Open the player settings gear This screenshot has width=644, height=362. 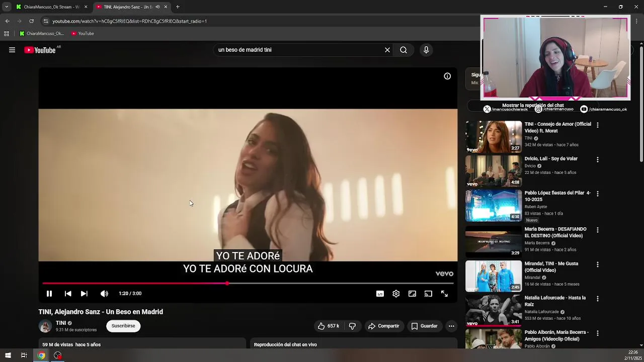[x=396, y=294]
